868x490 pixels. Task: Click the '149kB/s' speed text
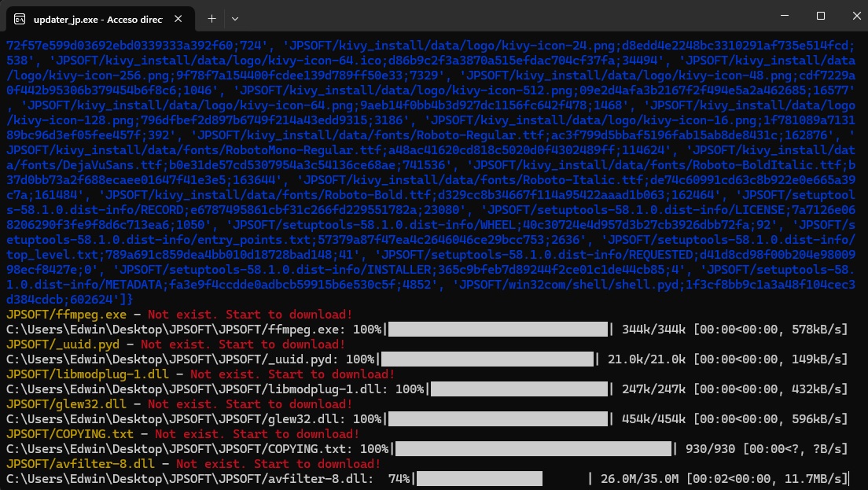[816, 359]
